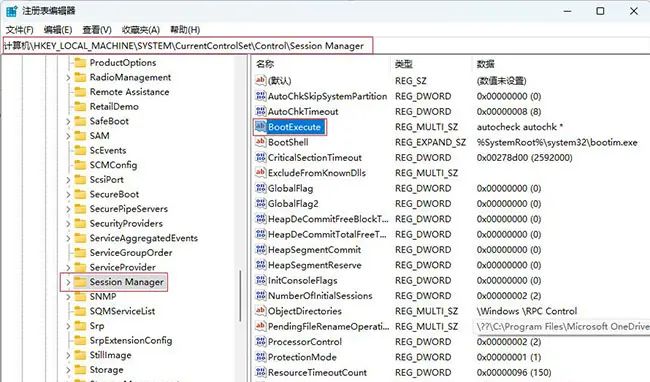Select the NumberOfInitialSessions value name
Screen dimensions: 650x382
point(320,296)
